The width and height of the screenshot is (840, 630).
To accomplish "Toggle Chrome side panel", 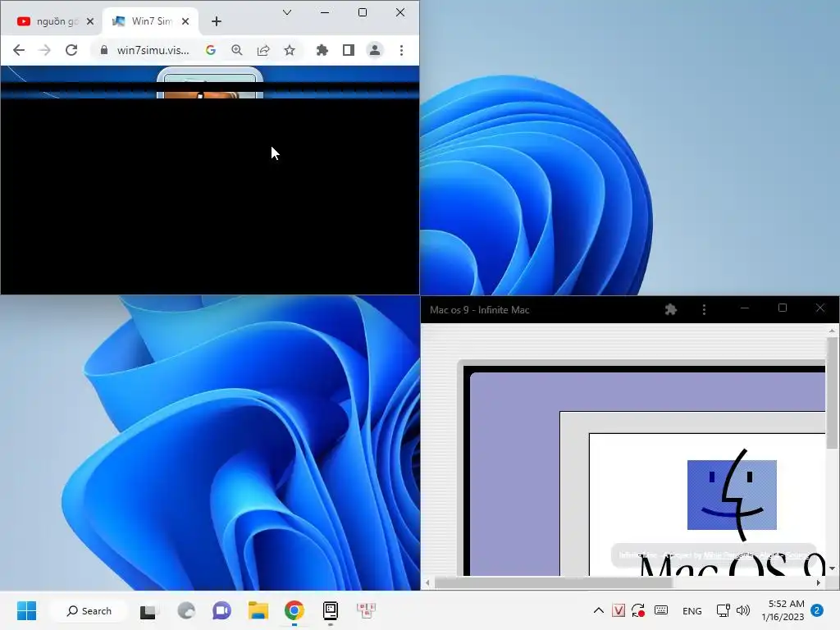I will point(348,50).
